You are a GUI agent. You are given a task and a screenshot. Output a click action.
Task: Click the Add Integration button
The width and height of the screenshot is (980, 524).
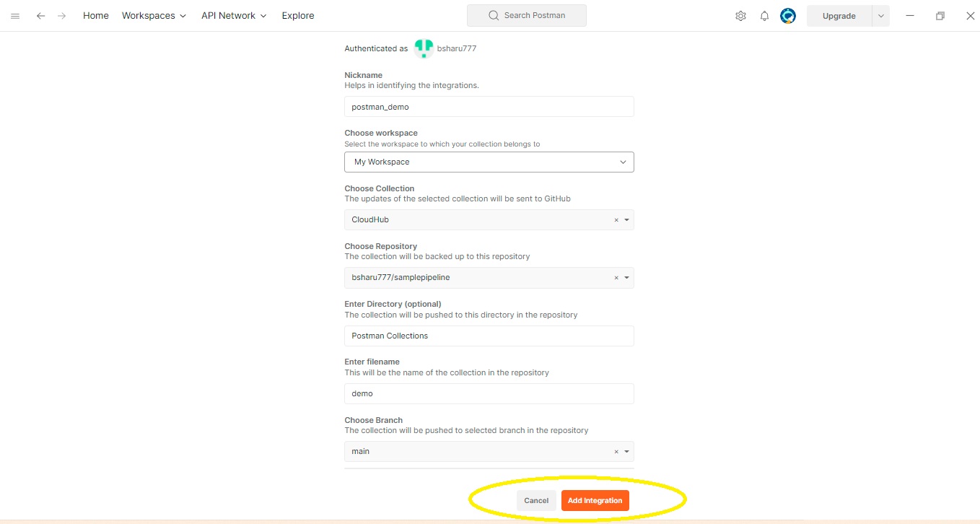(x=595, y=501)
